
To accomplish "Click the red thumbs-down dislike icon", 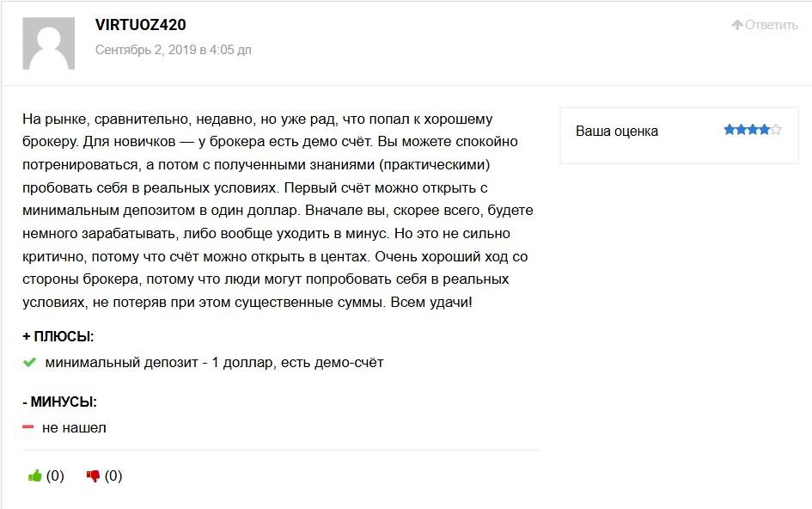I will 93,475.
